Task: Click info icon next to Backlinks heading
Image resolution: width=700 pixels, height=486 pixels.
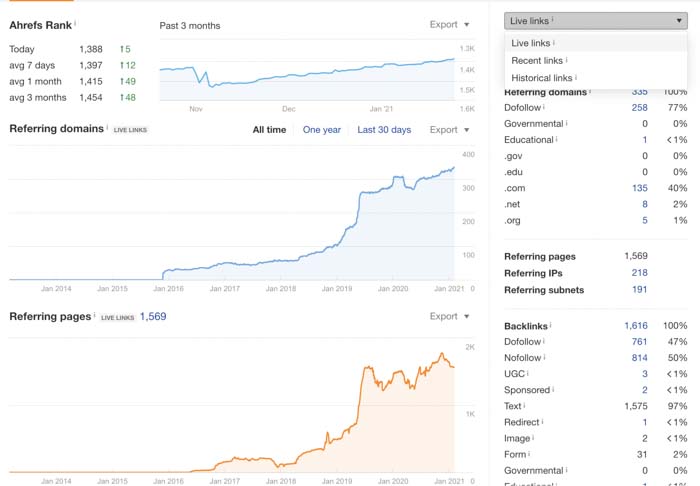Action: tap(550, 324)
